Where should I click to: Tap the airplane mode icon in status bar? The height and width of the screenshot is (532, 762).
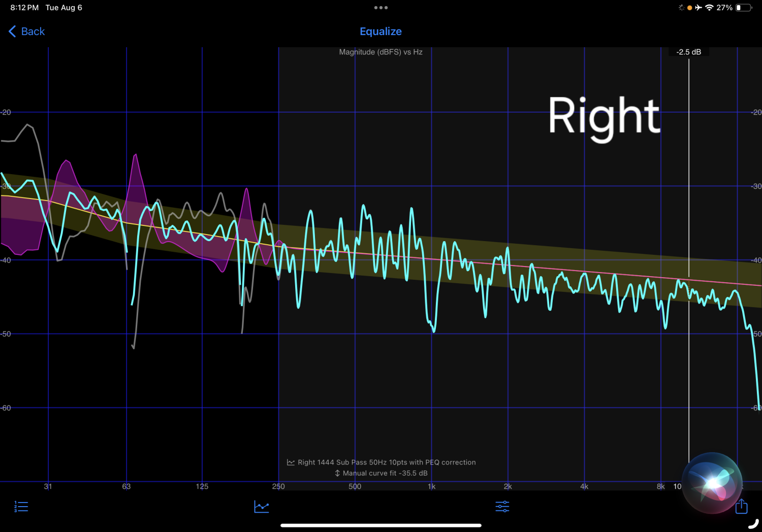698,8
